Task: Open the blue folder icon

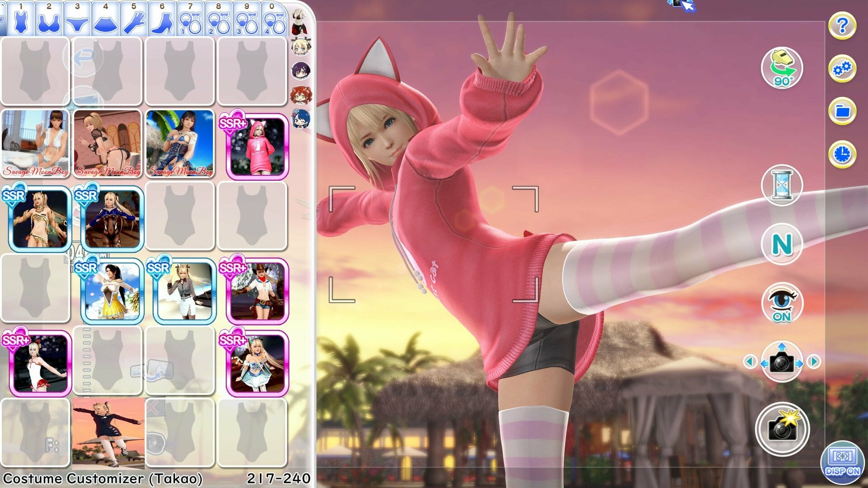Action: click(842, 111)
